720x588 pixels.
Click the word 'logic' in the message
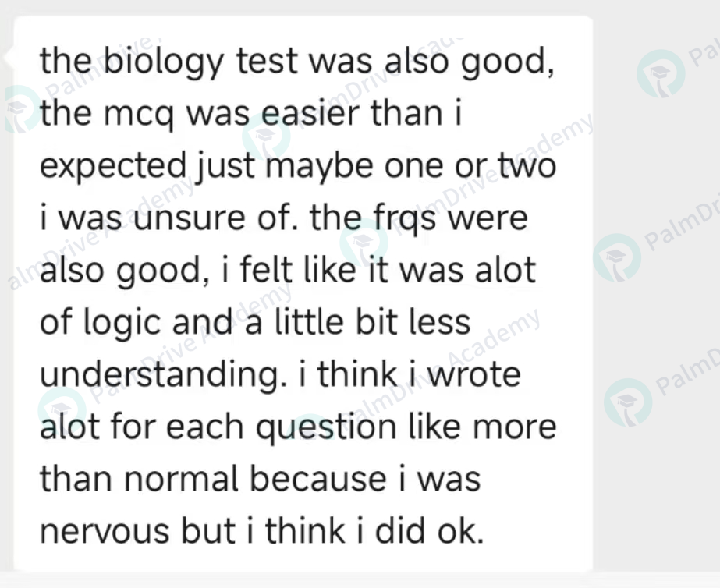122,324
